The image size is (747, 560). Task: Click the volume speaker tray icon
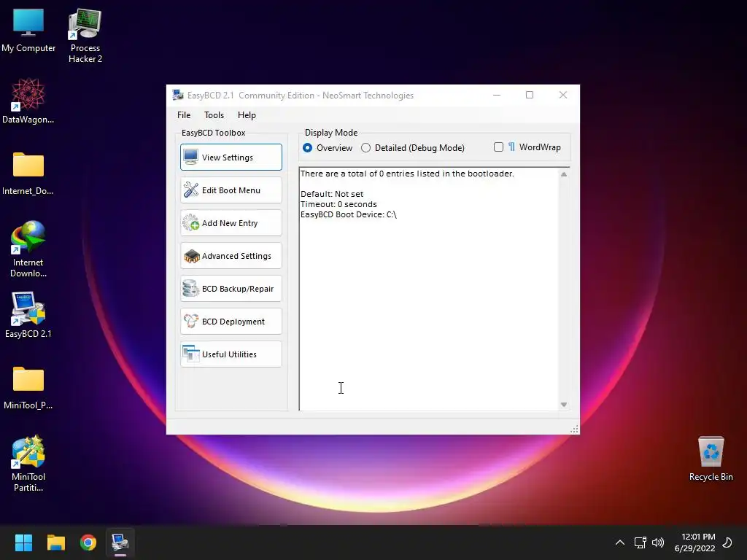click(x=658, y=542)
